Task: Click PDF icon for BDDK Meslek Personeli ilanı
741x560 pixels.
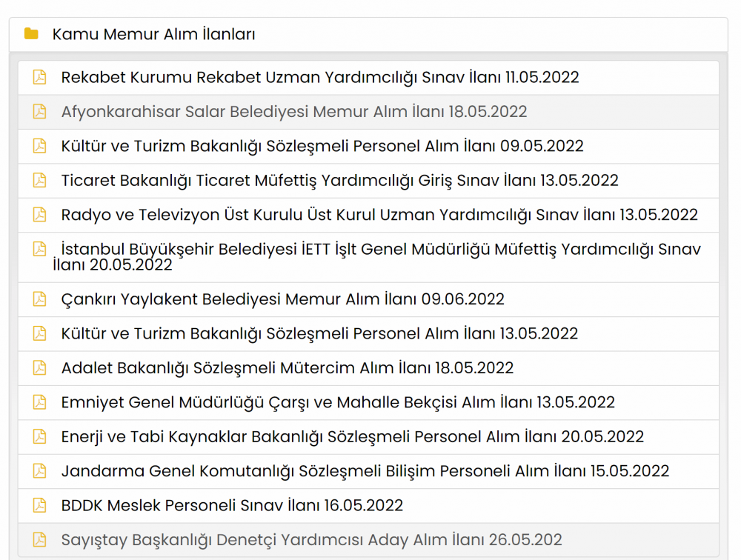Action: coord(40,505)
